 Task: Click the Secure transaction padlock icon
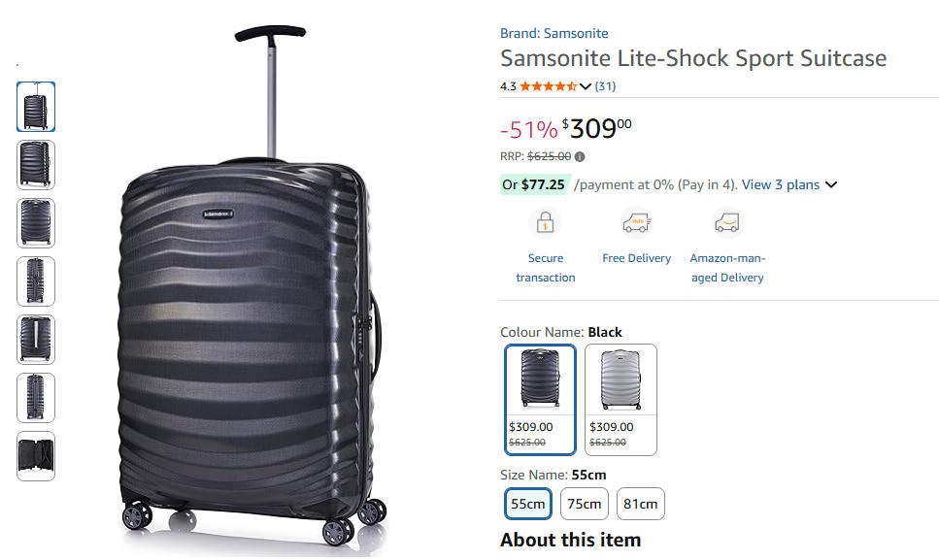(x=545, y=222)
